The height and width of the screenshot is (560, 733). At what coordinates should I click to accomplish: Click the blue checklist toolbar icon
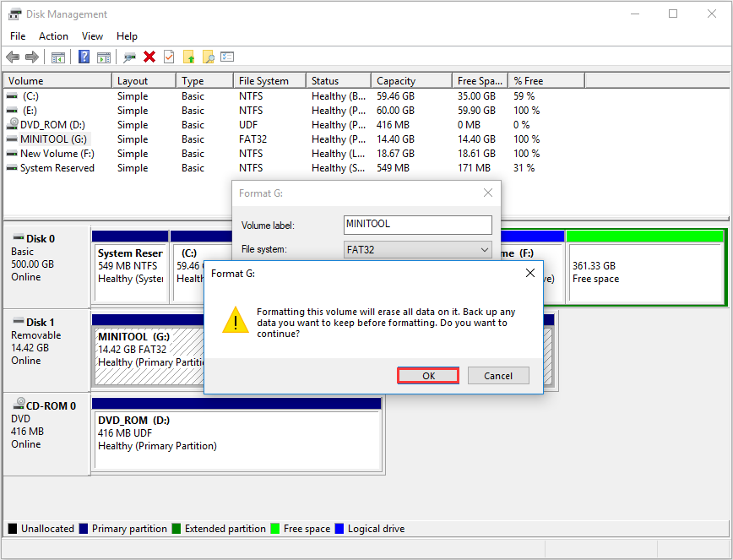226,57
